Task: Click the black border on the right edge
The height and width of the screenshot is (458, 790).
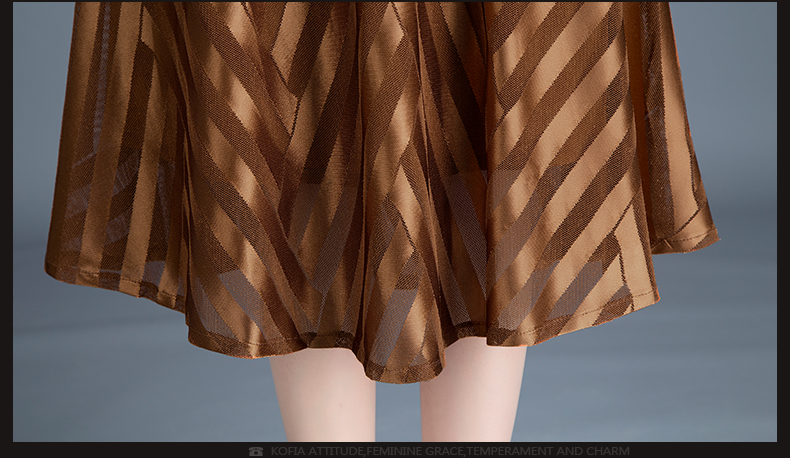Action: [x=783, y=220]
